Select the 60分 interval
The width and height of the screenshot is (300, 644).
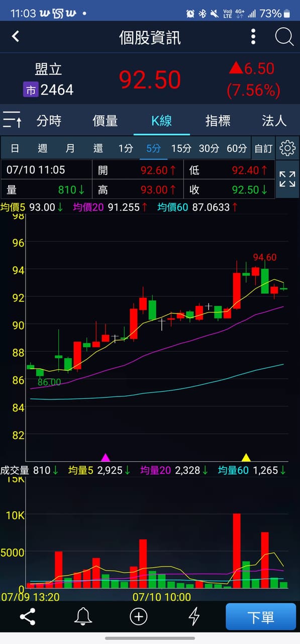(237, 148)
